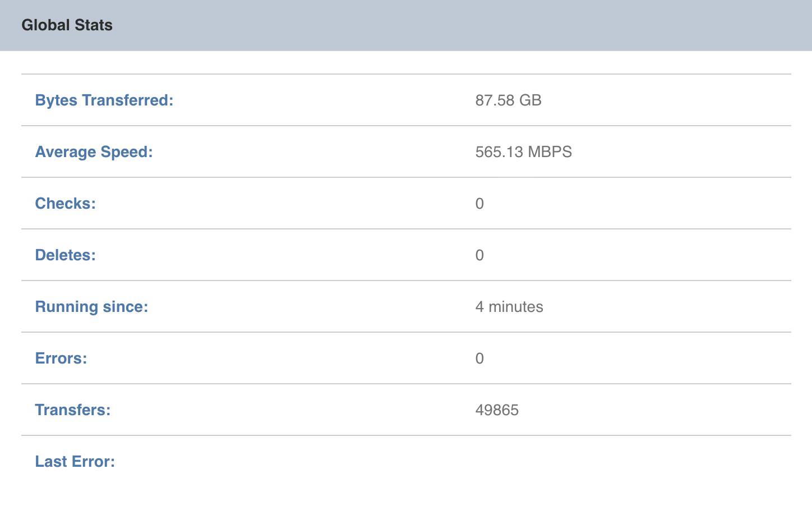Select the Errors label
The height and width of the screenshot is (524, 812).
pyautogui.click(x=61, y=358)
